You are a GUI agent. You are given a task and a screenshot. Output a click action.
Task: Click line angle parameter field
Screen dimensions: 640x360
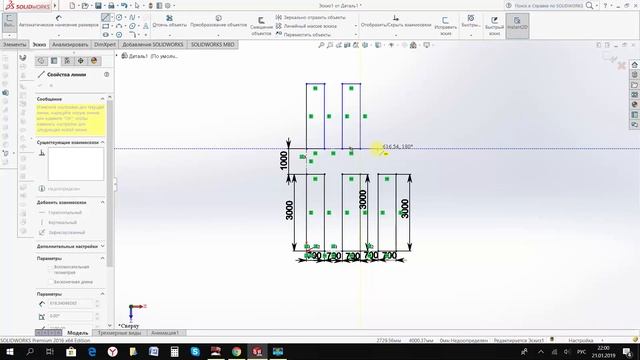[71, 316]
